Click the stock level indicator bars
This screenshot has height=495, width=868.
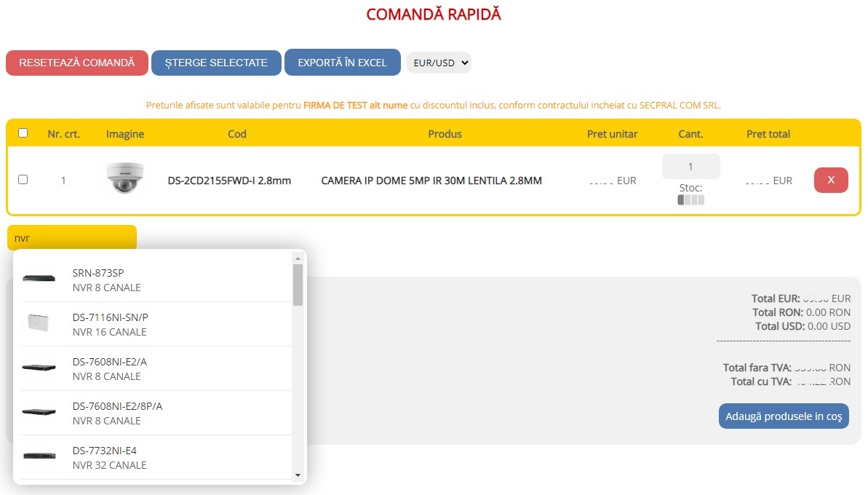coord(690,200)
